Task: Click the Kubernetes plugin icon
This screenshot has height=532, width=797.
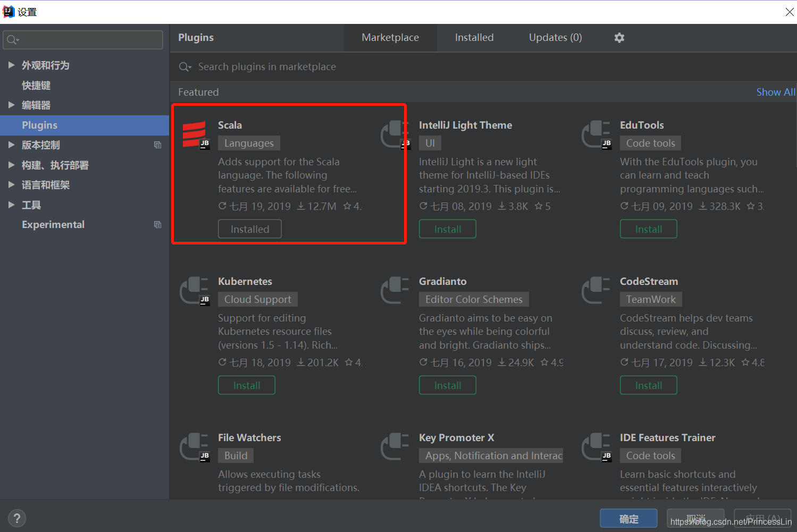Action: [x=195, y=291]
